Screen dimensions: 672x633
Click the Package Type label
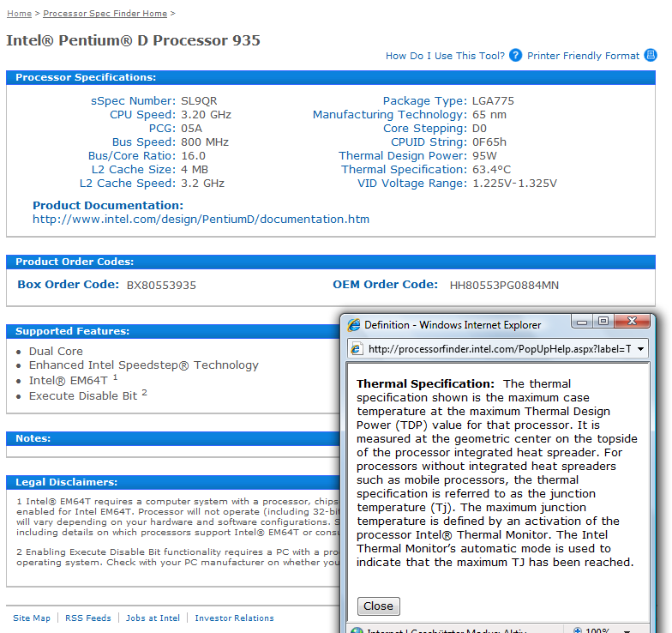pyautogui.click(x=425, y=101)
